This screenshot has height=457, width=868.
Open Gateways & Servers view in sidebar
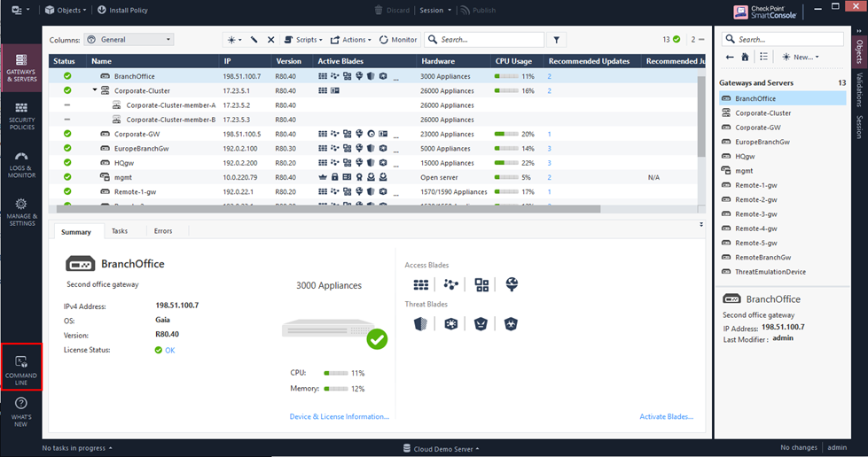click(21, 68)
